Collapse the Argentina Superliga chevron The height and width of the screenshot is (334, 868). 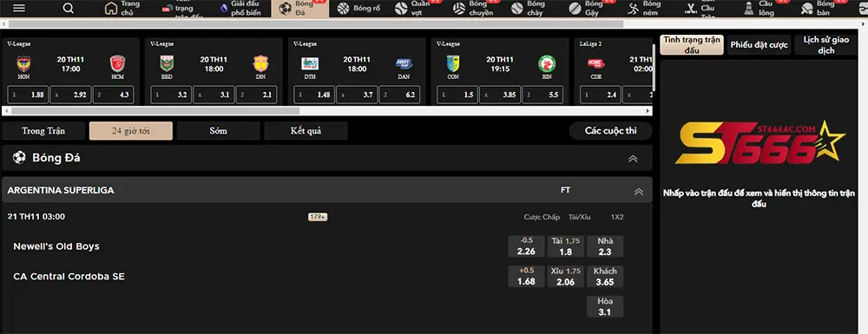tap(638, 192)
